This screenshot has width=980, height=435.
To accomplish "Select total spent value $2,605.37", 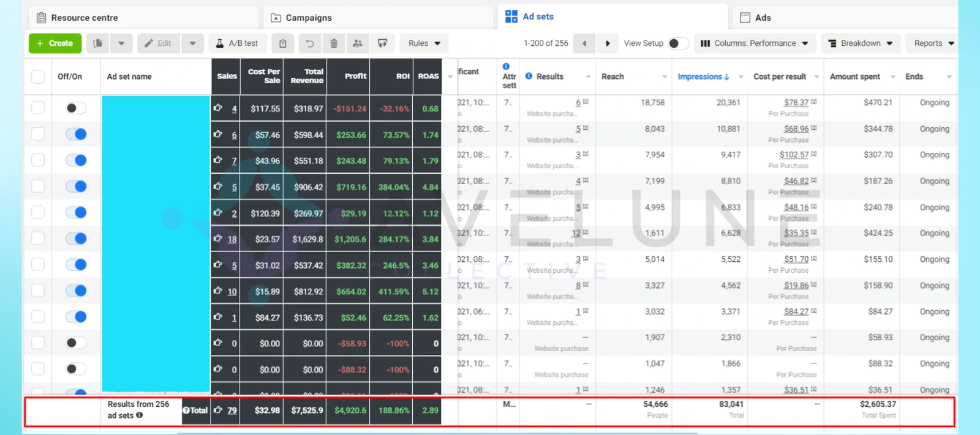I will (x=878, y=404).
